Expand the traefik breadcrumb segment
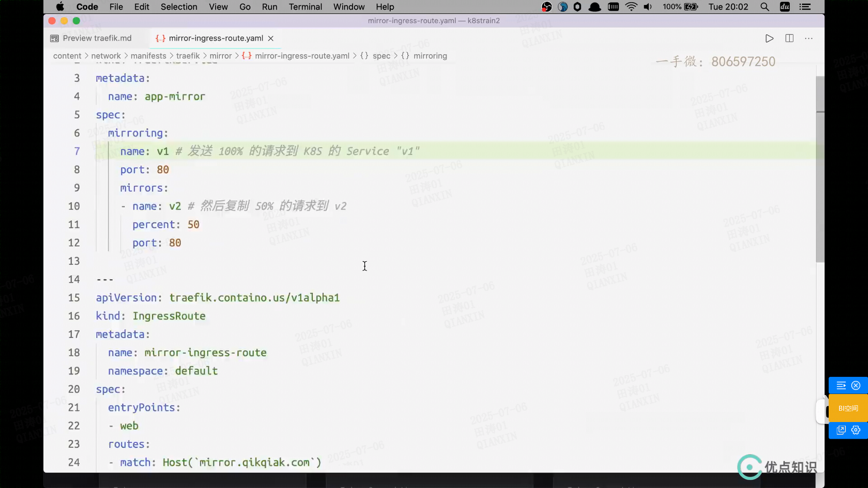This screenshot has width=868, height=488. tap(188, 56)
